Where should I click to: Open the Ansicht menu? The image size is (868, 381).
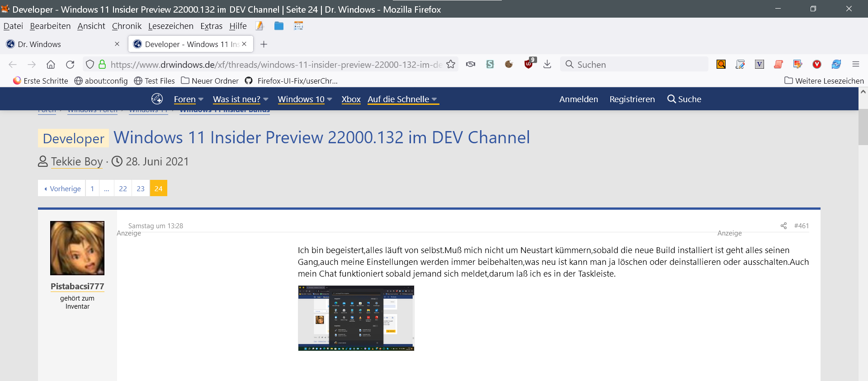91,26
